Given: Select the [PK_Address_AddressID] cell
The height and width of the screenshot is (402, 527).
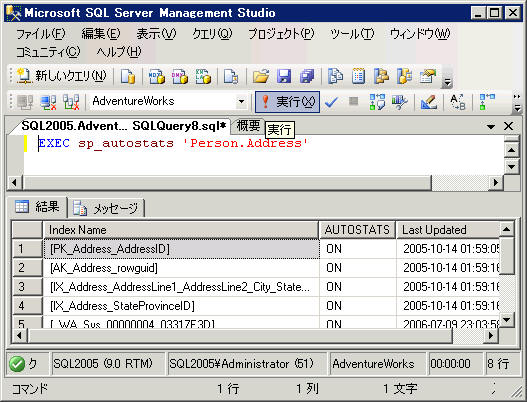Looking at the screenshot, I should pos(181,249).
